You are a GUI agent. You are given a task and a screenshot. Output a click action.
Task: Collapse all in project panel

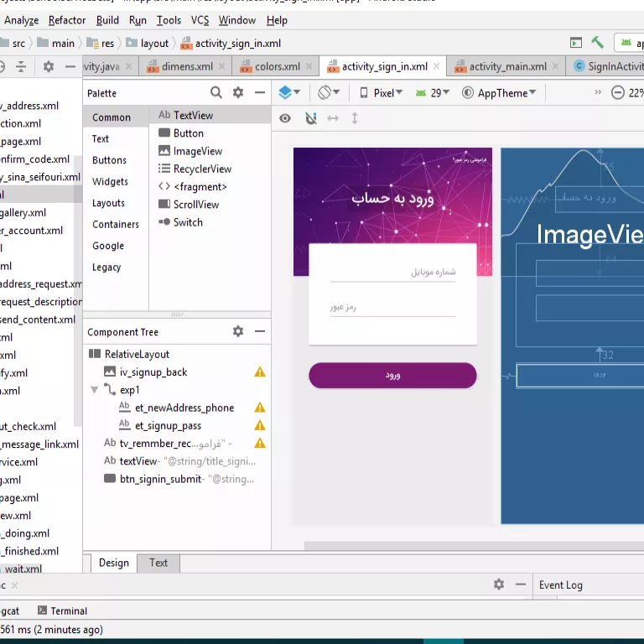(x=21, y=66)
